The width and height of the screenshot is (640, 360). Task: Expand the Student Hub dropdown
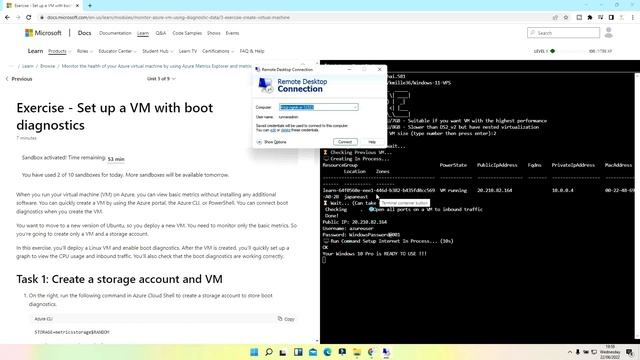pyautogui.click(x=158, y=51)
